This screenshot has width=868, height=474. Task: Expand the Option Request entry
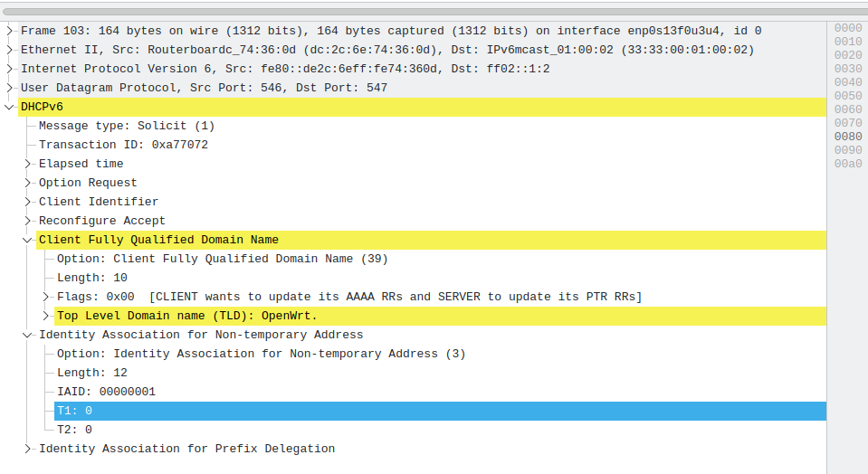[x=28, y=183]
